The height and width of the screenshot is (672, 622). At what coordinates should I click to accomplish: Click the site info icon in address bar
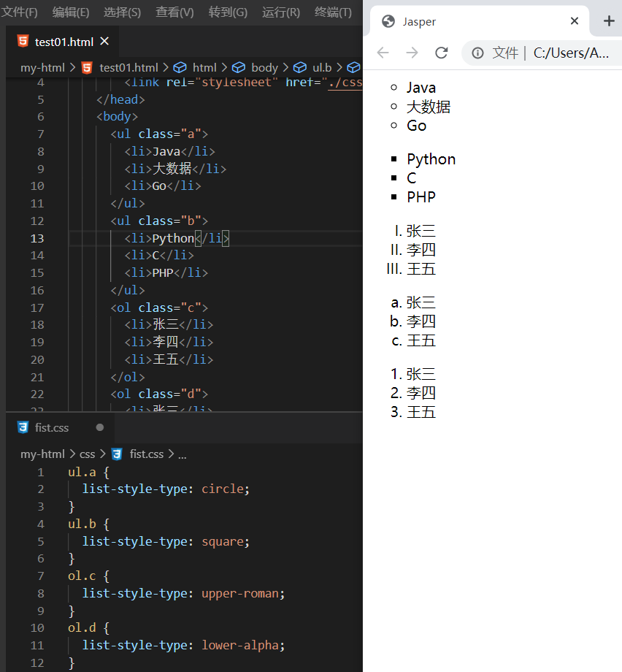click(x=477, y=53)
